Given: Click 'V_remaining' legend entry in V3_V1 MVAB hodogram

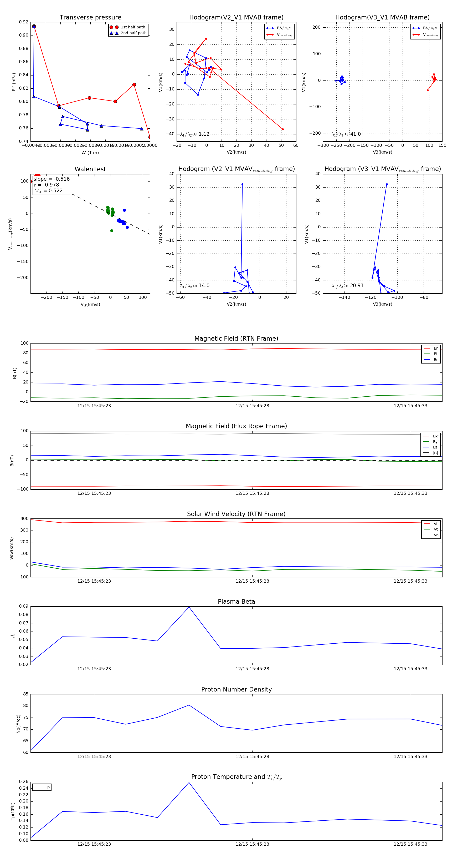Looking at the screenshot, I should (425, 35).
